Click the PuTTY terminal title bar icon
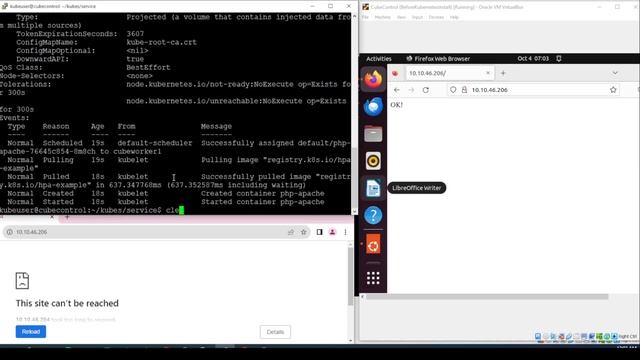Viewport: 640px width, 360px height. coord(4,6)
